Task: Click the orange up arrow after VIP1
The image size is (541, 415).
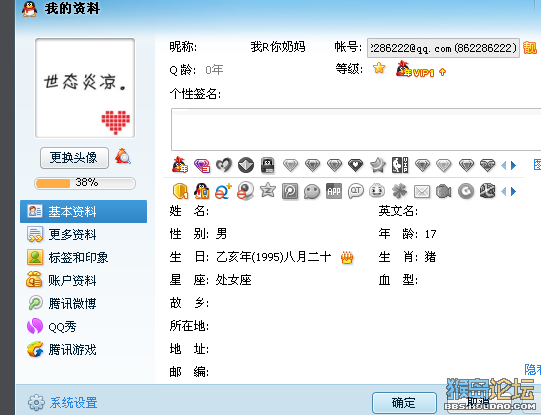Action: pyautogui.click(x=442, y=72)
